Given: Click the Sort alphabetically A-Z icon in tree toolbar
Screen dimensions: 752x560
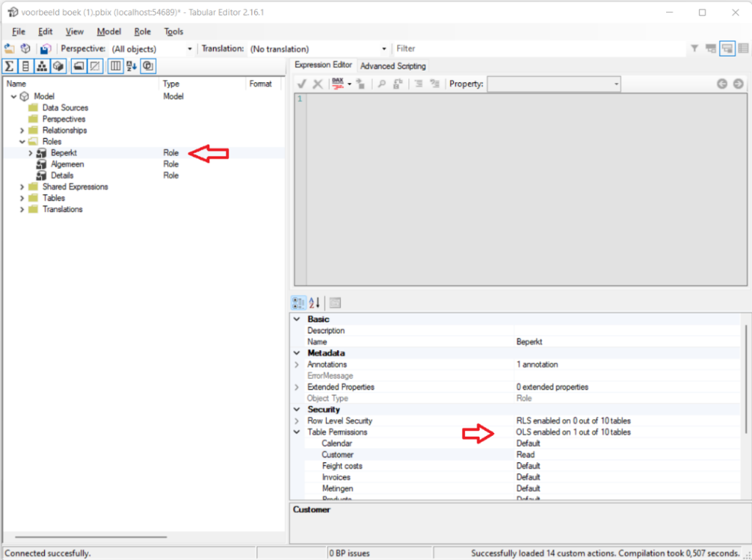Looking at the screenshot, I should (131, 66).
